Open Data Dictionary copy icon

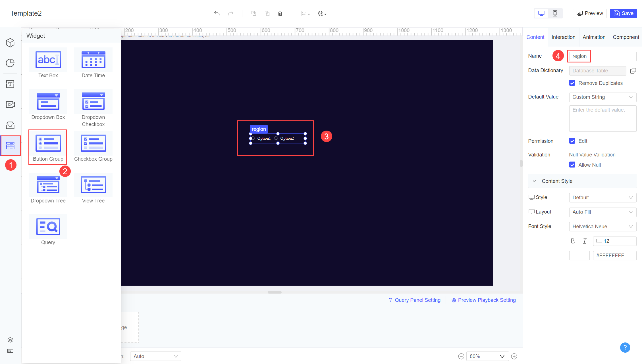[633, 71]
